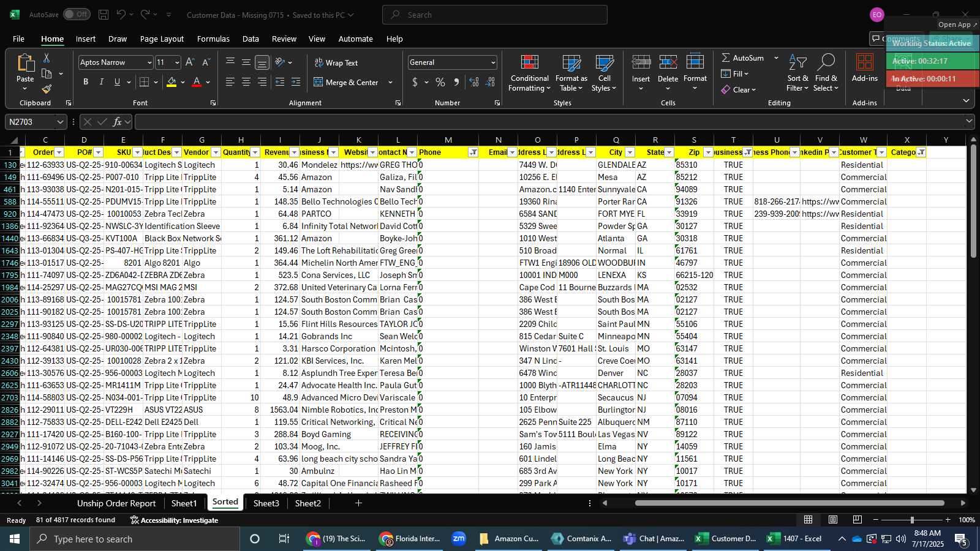Click Merge & Center
Image resolution: width=980 pixels, height=551 pixels.
347,82
